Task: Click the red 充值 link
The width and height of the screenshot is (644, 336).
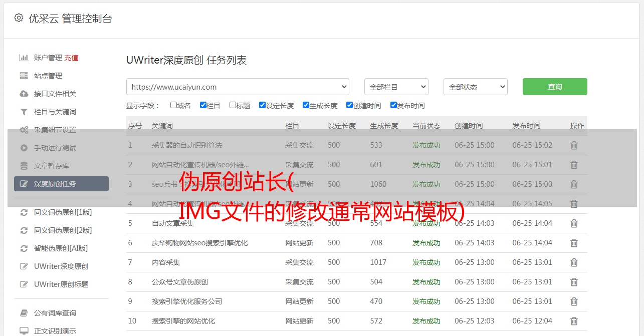Action: 71,58
